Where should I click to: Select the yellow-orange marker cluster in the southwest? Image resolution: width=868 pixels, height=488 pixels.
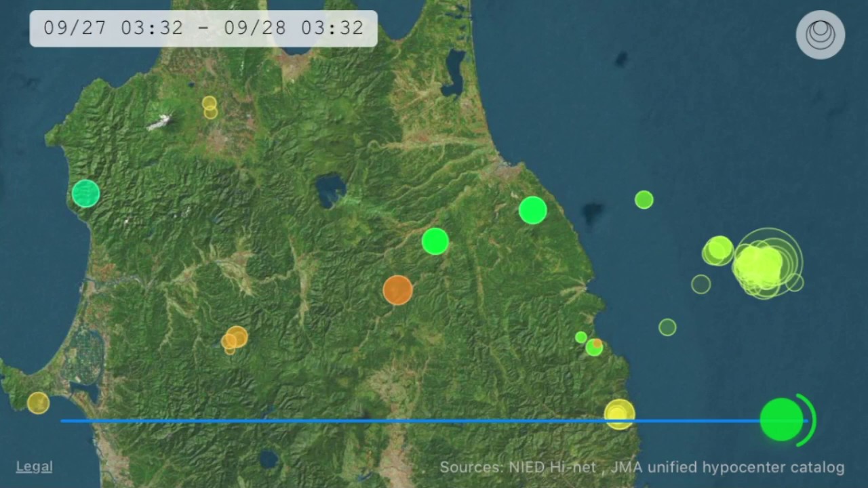pyautogui.click(x=234, y=338)
